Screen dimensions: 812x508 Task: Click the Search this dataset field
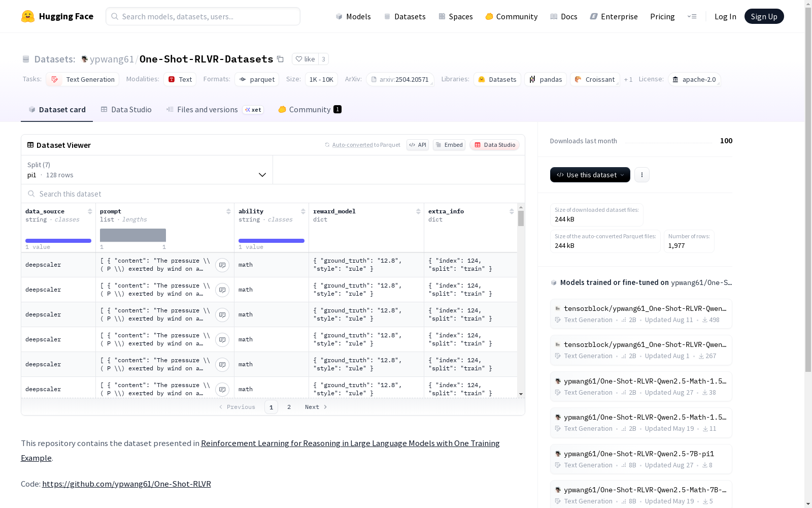click(x=273, y=194)
